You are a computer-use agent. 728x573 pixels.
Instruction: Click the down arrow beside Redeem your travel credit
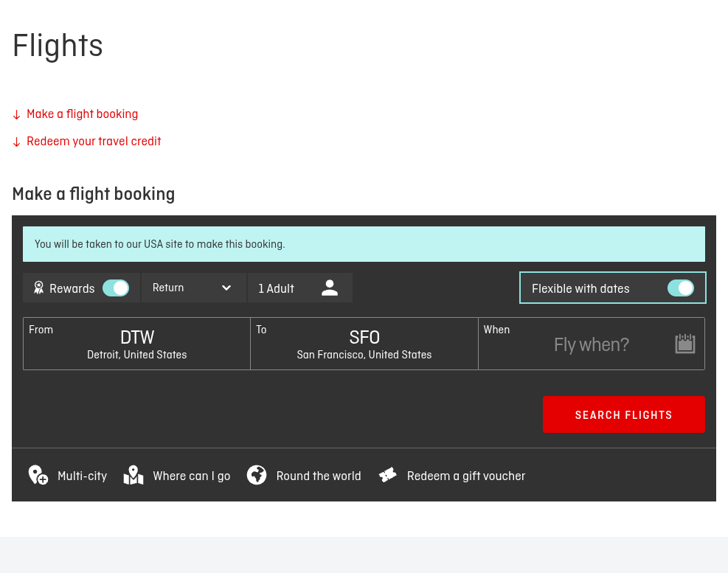pos(17,142)
